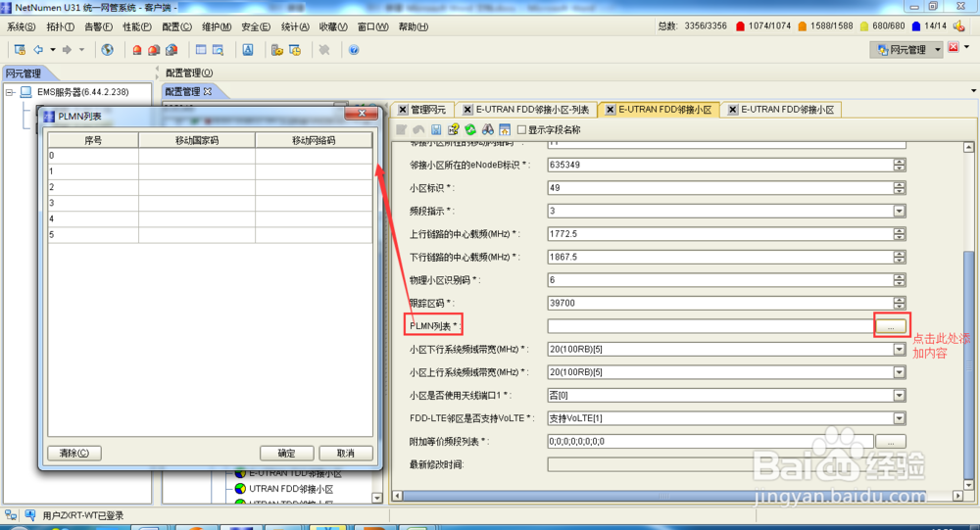Click the edit pencil icon in form toolbar
The image size is (980, 530).
[401, 129]
